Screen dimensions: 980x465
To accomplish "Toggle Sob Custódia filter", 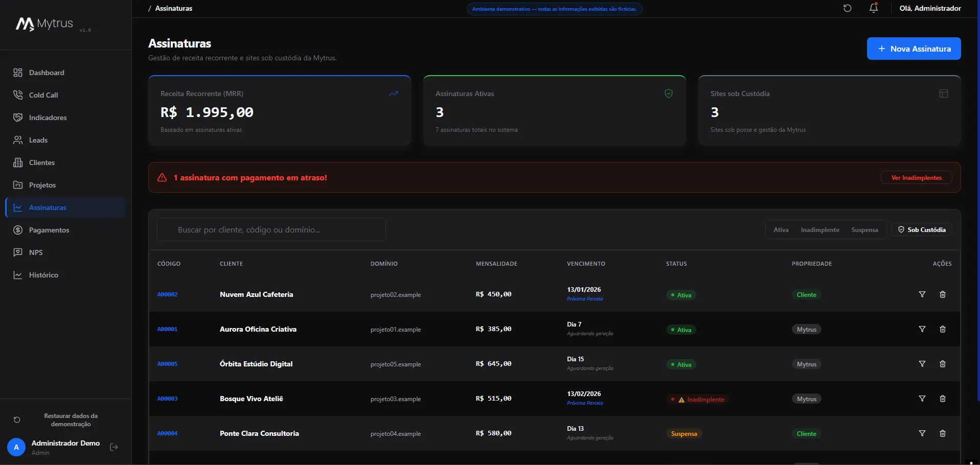I will (922, 229).
